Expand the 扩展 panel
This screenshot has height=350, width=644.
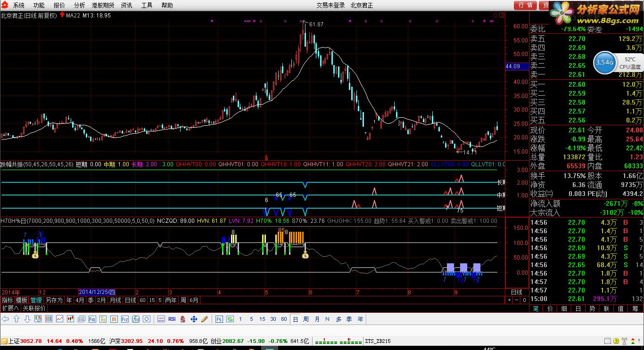coord(10,308)
